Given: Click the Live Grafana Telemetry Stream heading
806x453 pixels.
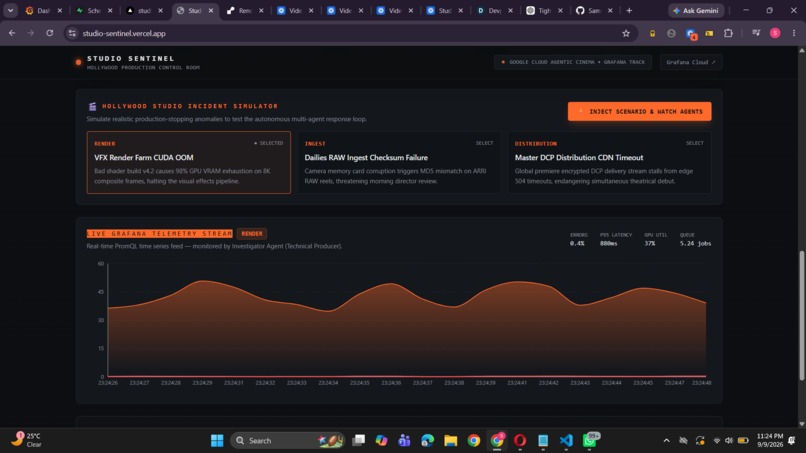Looking at the screenshot, I should pos(159,233).
